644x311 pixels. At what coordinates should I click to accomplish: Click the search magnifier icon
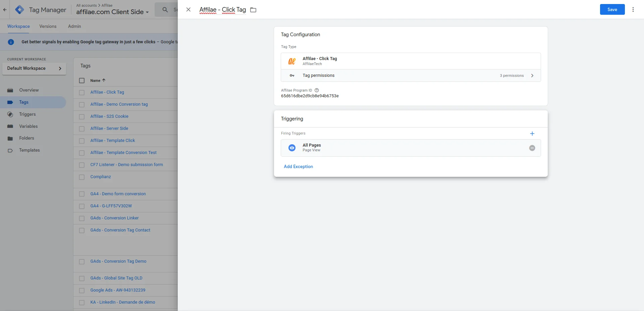tap(165, 10)
